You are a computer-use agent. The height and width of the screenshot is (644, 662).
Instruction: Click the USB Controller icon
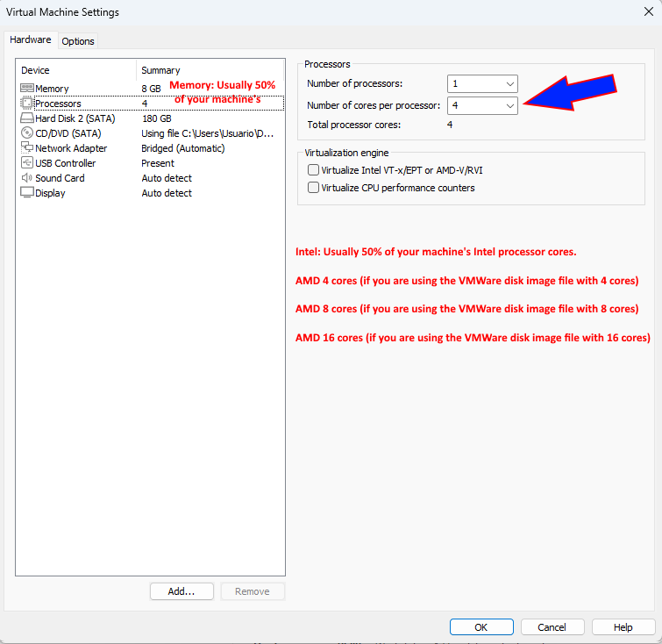coord(26,163)
